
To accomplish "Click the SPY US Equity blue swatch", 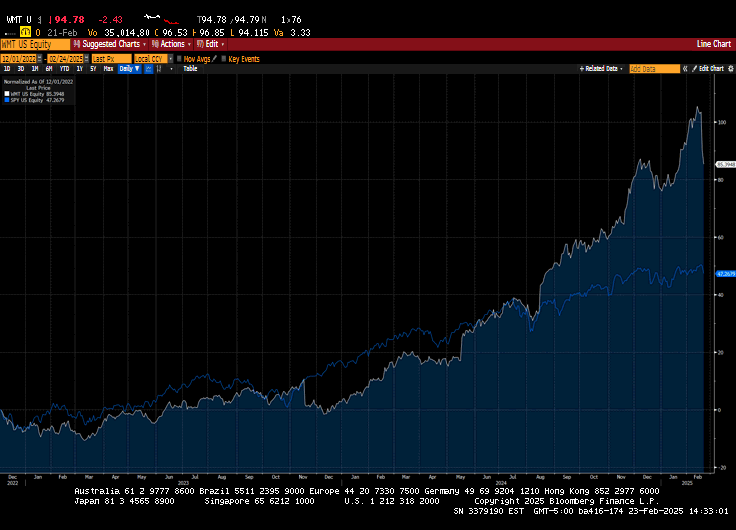I will [x=5, y=101].
